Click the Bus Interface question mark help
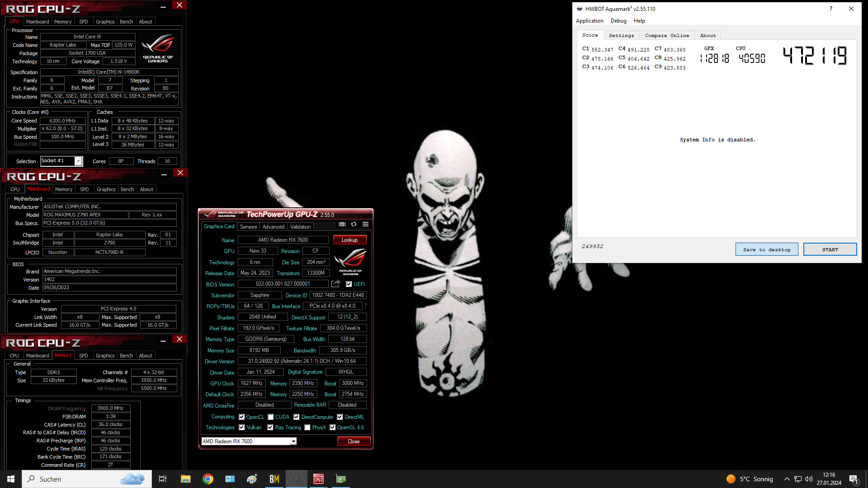This screenshot has height=488, width=868. [x=365, y=306]
